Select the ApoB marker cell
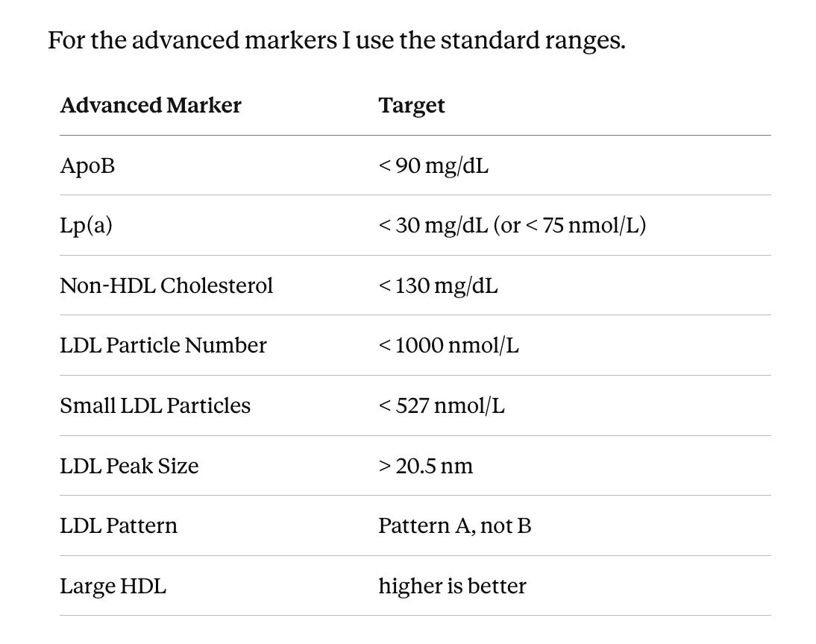The image size is (816, 644). (x=87, y=166)
